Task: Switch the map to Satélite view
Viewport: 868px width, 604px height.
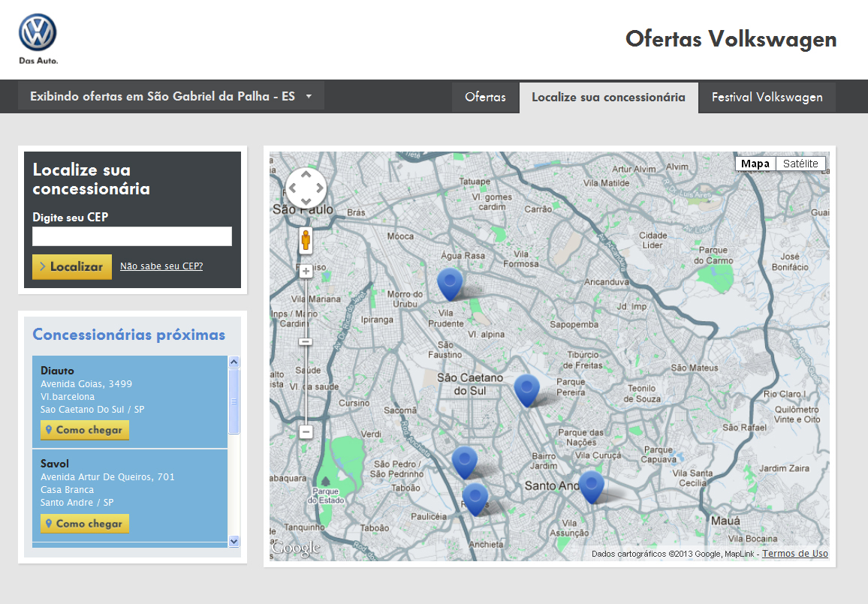Action: (800, 164)
